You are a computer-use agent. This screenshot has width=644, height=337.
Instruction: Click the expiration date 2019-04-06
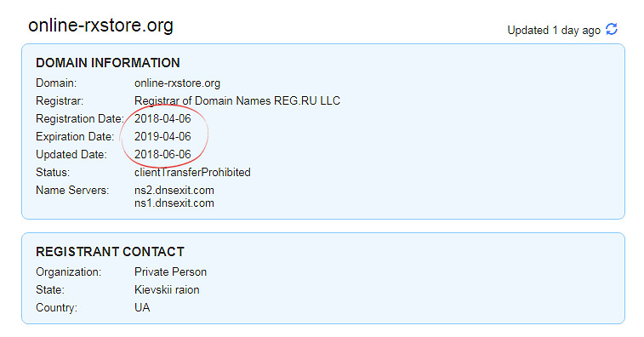click(x=162, y=136)
